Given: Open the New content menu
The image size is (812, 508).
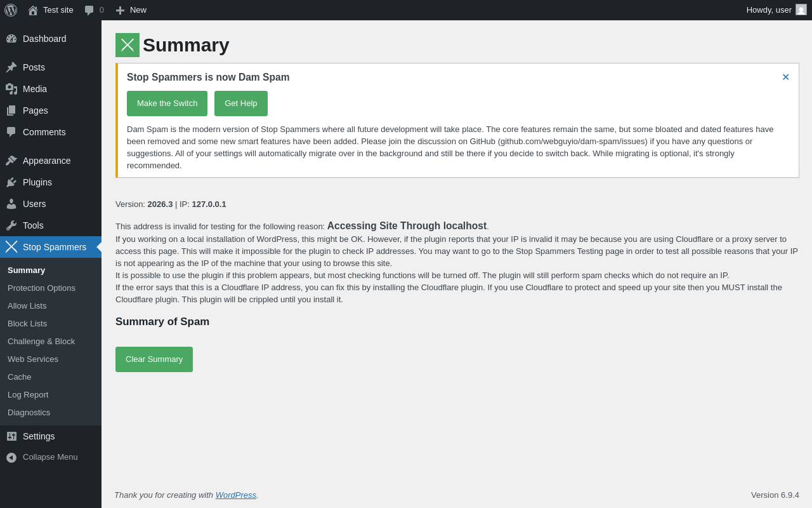Looking at the screenshot, I should [x=131, y=10].
